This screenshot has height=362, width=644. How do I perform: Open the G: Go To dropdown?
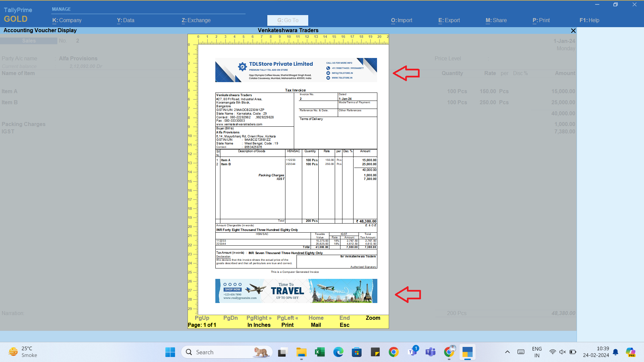tap(287, 20)
